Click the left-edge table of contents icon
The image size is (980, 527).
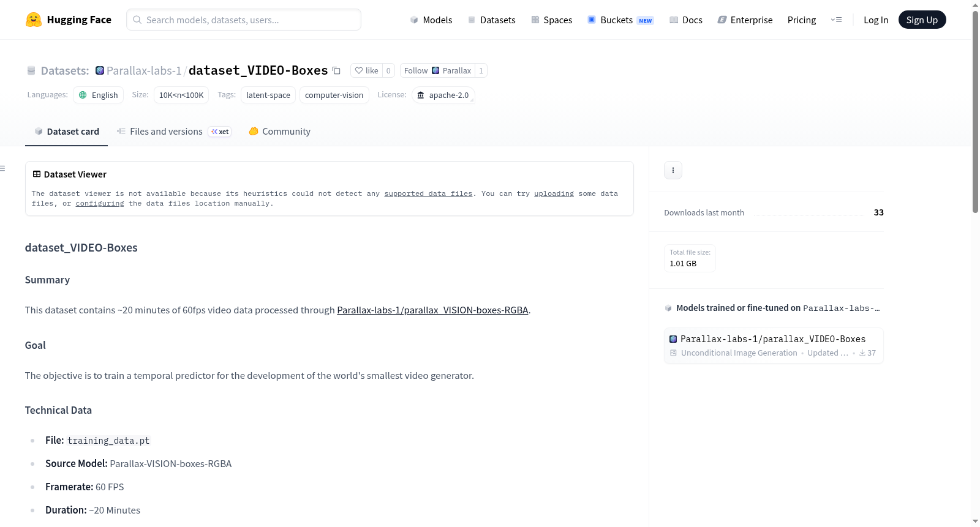(3, 168)
